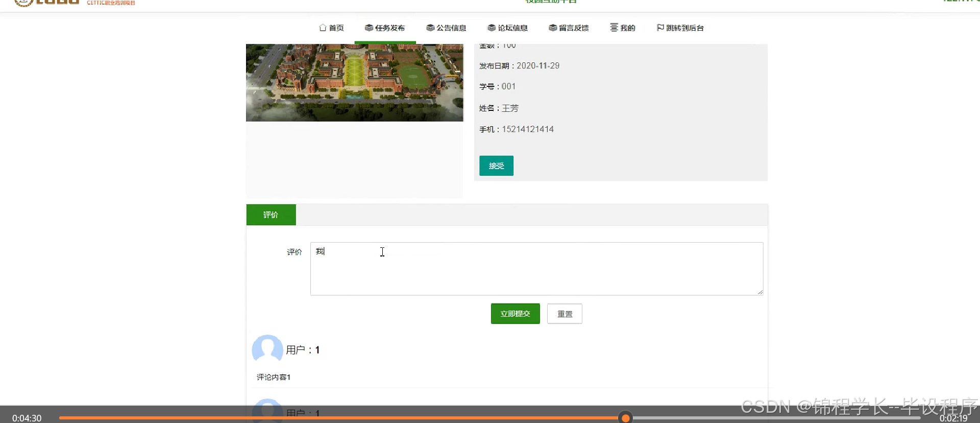Open the 我的 menu item
The width and height of the screenshot is (980, 423).
tap(623, 28)
